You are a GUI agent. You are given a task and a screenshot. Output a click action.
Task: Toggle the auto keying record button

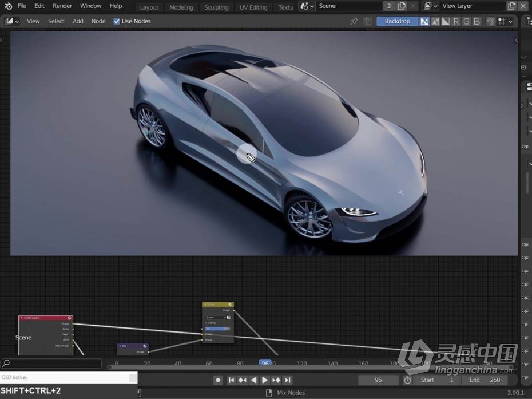pyautogui.click(x=218, y=380)
